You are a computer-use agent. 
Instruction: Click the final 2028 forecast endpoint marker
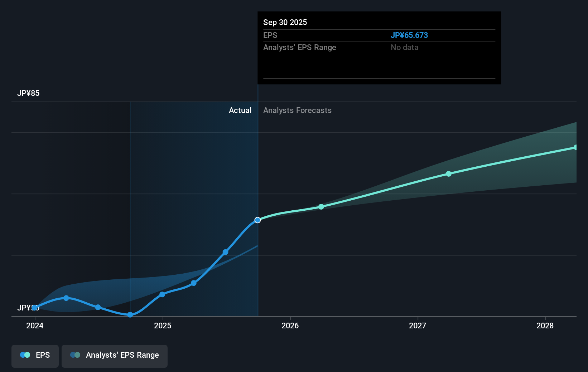point(575,147)
